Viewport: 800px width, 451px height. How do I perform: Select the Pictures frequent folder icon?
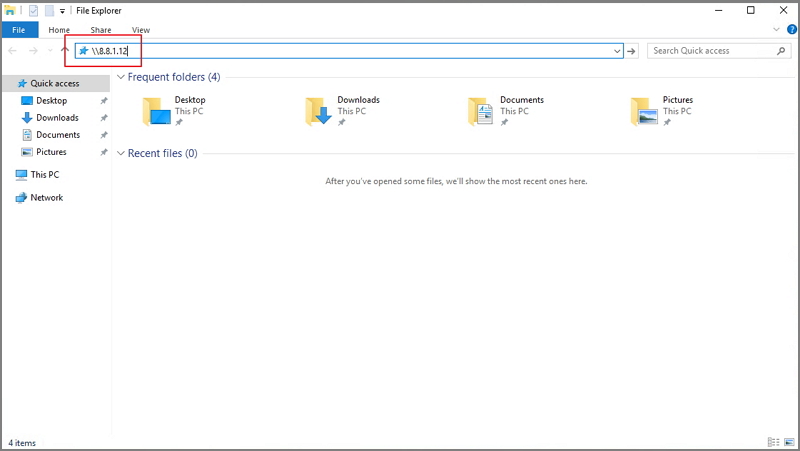644,111
